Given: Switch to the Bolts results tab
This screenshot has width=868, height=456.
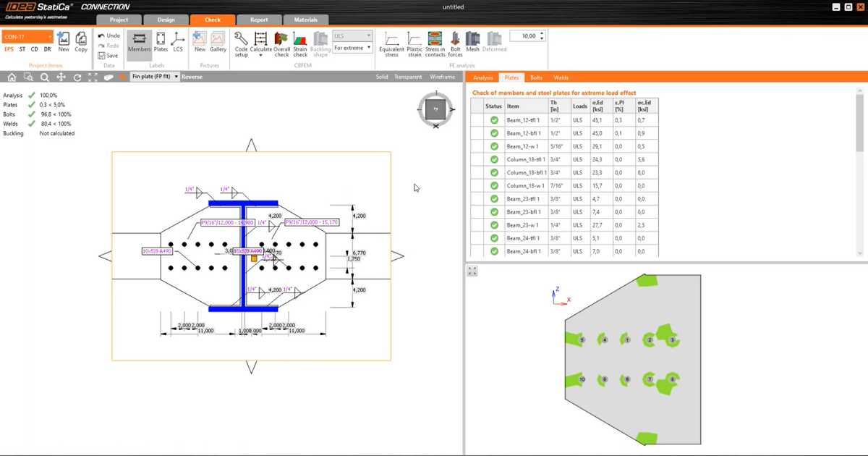Looking at the screenshot, I should pos(536,77).
